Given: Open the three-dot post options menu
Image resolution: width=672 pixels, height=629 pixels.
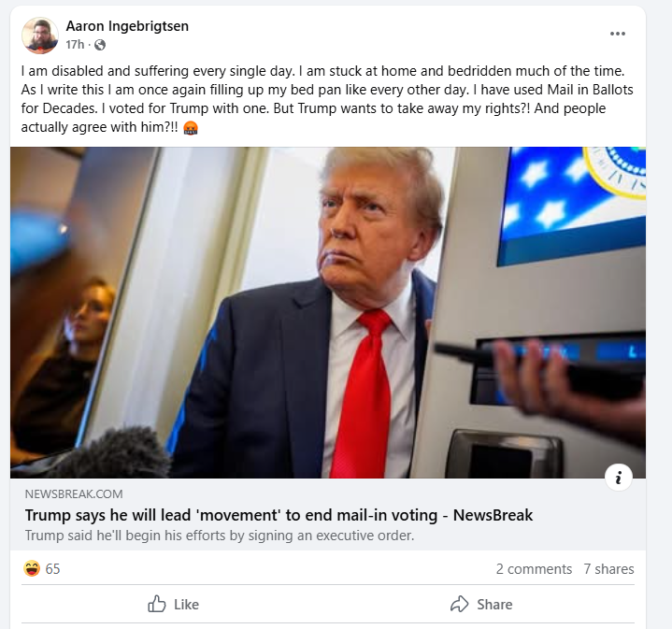Looking at the screenshot, I should 617,34.
